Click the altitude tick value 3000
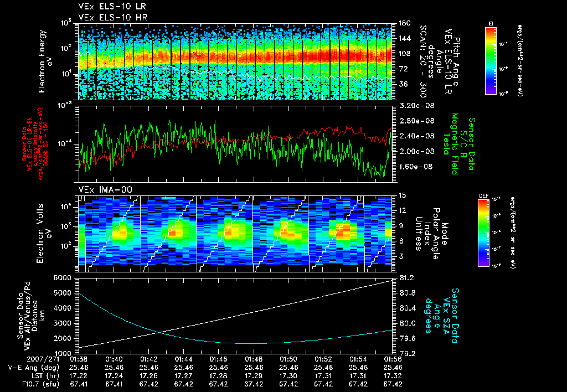This screenshot has height=392, width=567. (61, 323)
